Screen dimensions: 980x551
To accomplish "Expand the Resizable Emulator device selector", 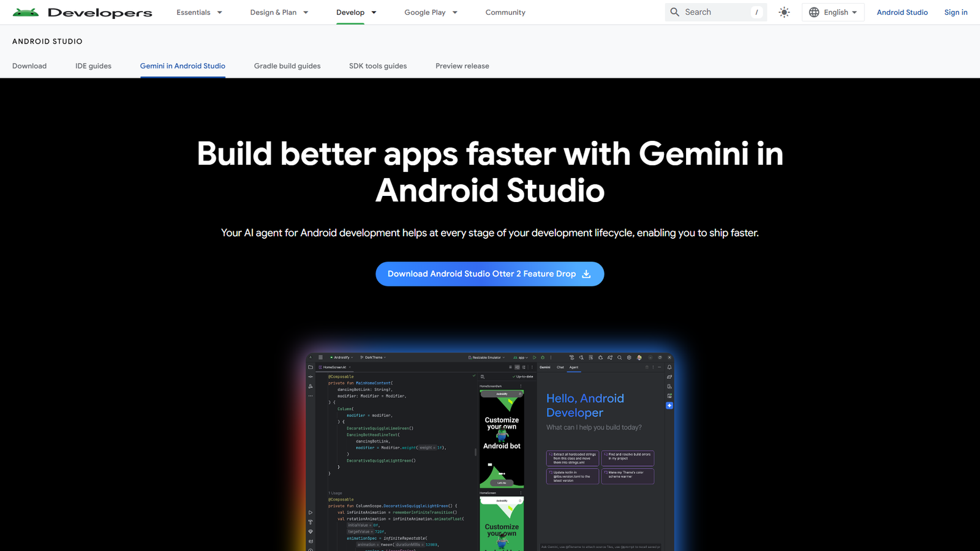I will click(487, 358).
